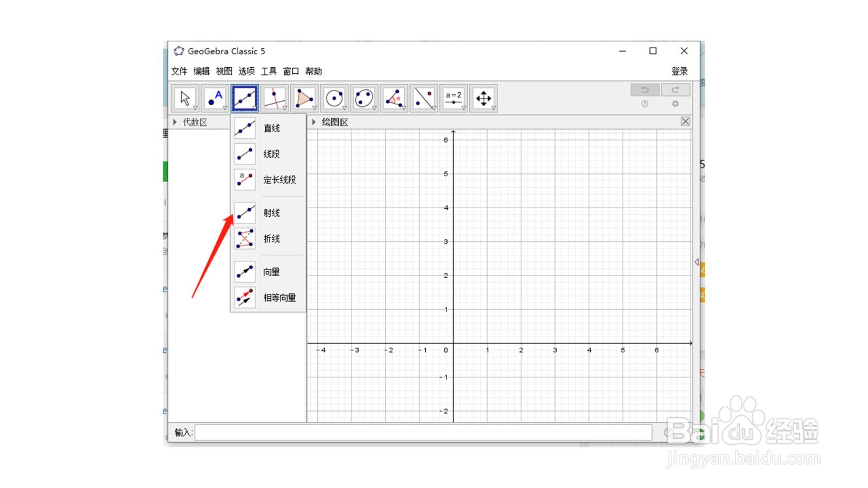The width and height of the screenshot is (868, 488).
Task: Select the Move Graphics View tool
Action: pos(483,98)
